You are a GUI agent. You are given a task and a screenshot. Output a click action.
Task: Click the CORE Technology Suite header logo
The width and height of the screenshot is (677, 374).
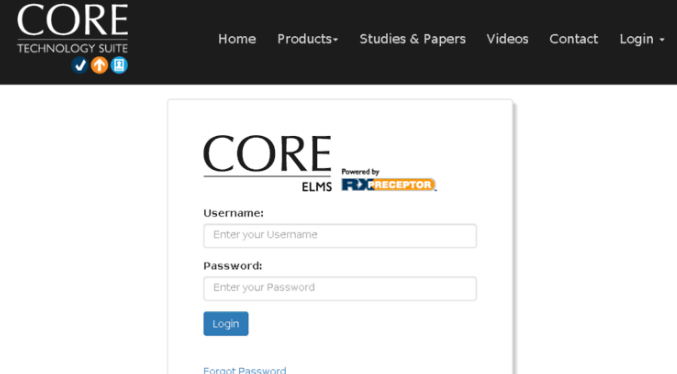[73, 38]
